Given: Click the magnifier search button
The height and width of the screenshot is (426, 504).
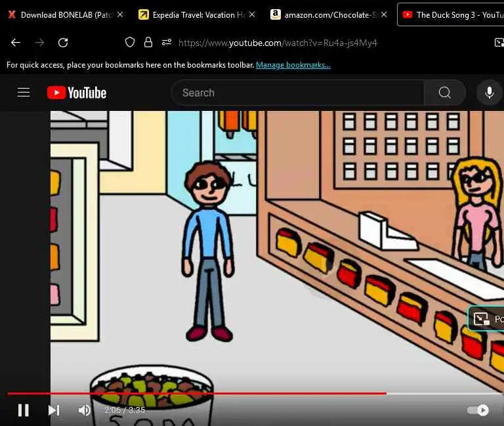Looking at the screenshot, I should point(445,93).
